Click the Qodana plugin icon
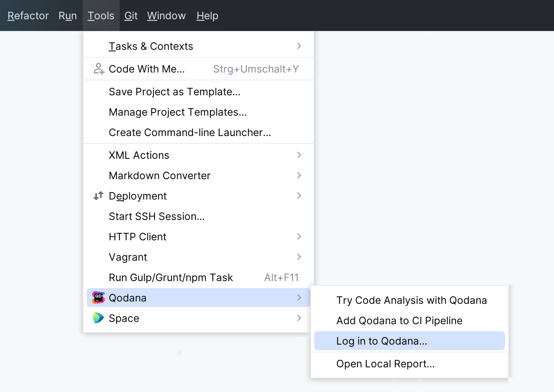Viewport: 554px width, 392px height. click(98, 297)
